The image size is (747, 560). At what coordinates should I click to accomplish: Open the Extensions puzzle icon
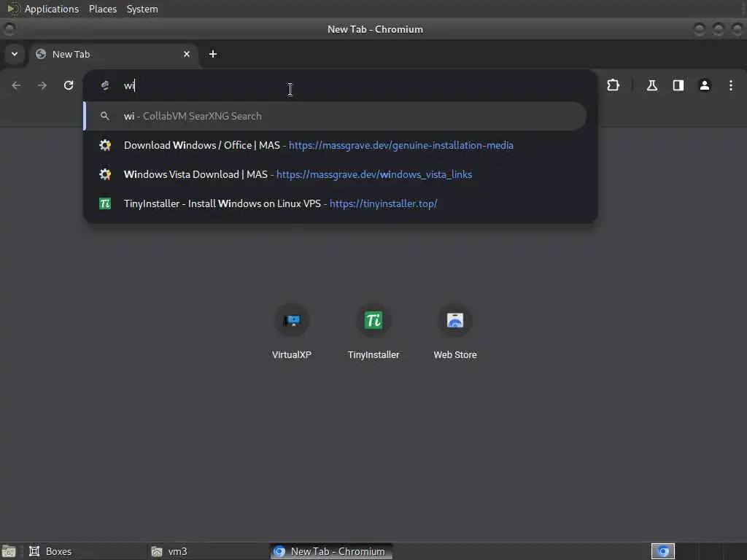click(x=613, y=85)
